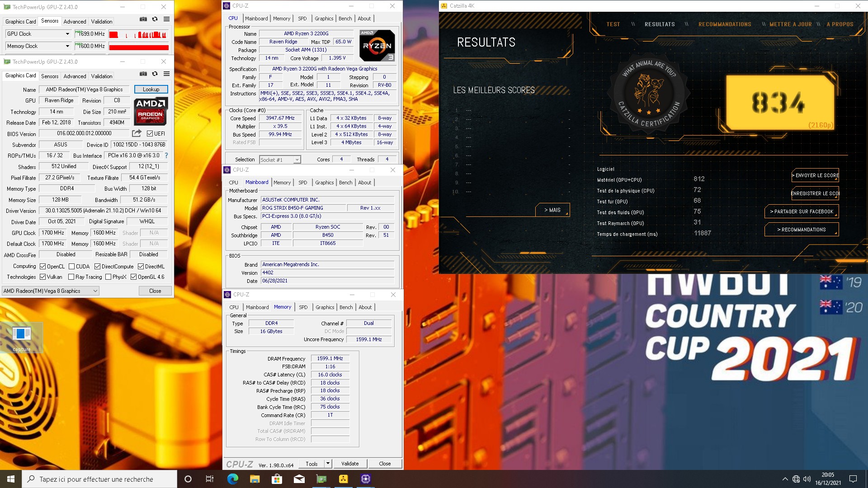Open the SPD tab in the CPU-Z CPU window
868x488 pixels.
click(302, 19)
